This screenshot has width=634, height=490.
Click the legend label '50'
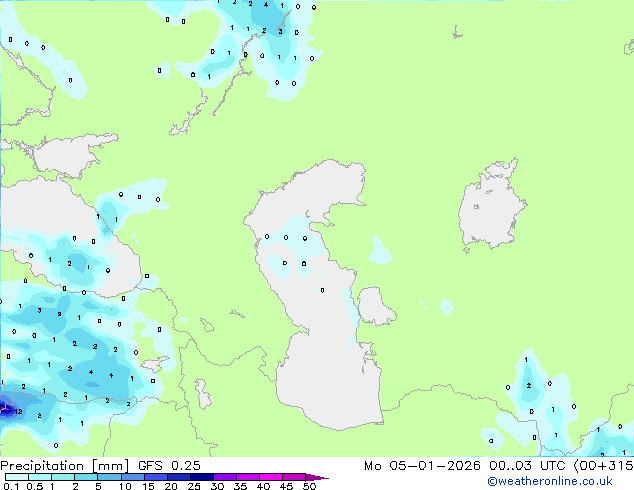click(x=309, y=486)
